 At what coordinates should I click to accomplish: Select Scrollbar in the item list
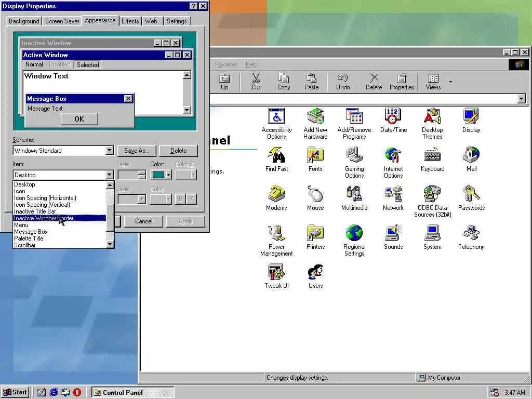[59, 245]
